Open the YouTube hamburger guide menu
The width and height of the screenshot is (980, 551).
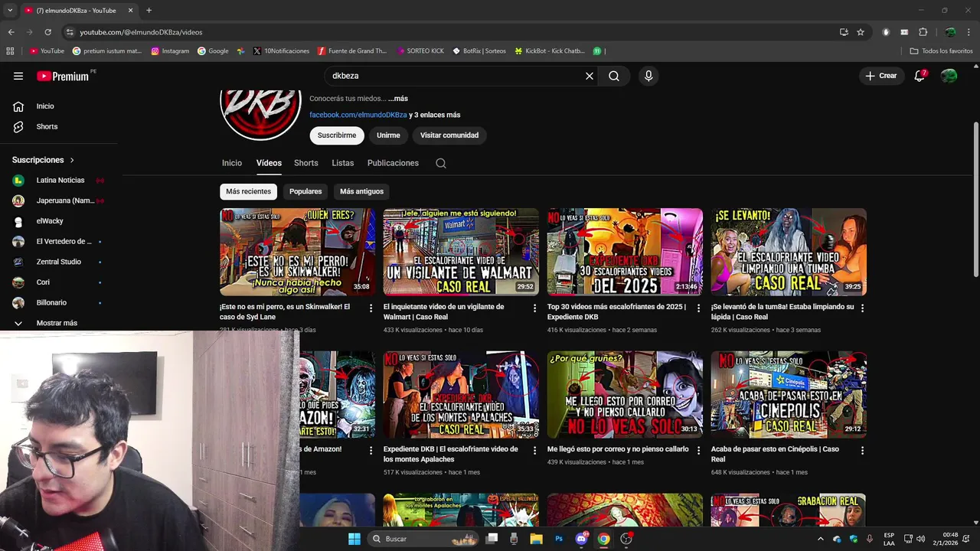(x=18, y=76)
